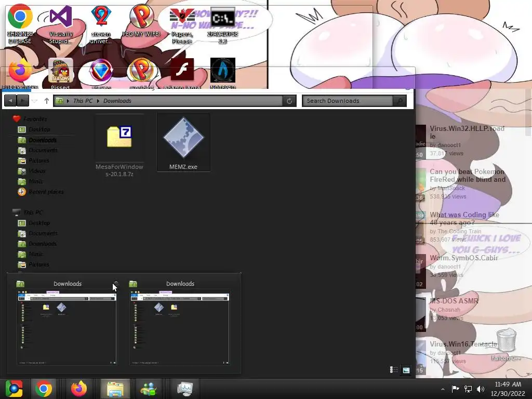532x399 pixels.
Task: Select Favorites in the navigation pane
Action: coord(30,119)
